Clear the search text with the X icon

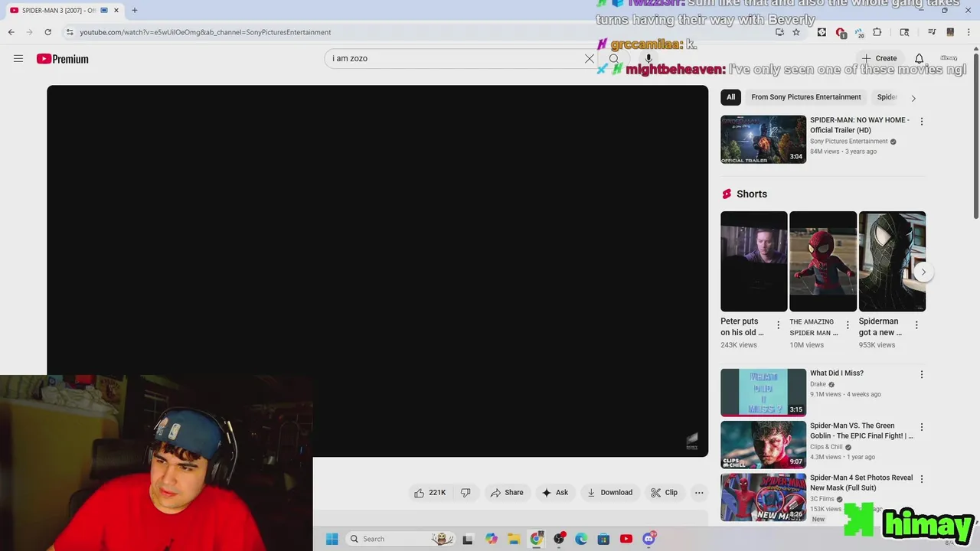590,58
